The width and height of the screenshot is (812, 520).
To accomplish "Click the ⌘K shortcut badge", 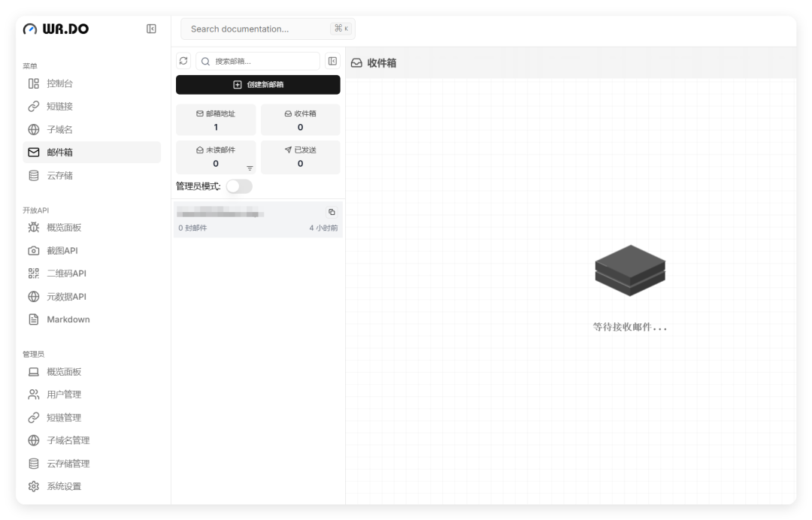I will [341, 29].
